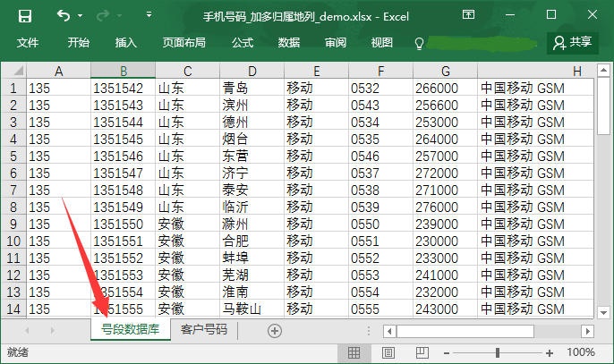614x364 pixels.
Task: Select row 1 header
Action: click(13, 88)
